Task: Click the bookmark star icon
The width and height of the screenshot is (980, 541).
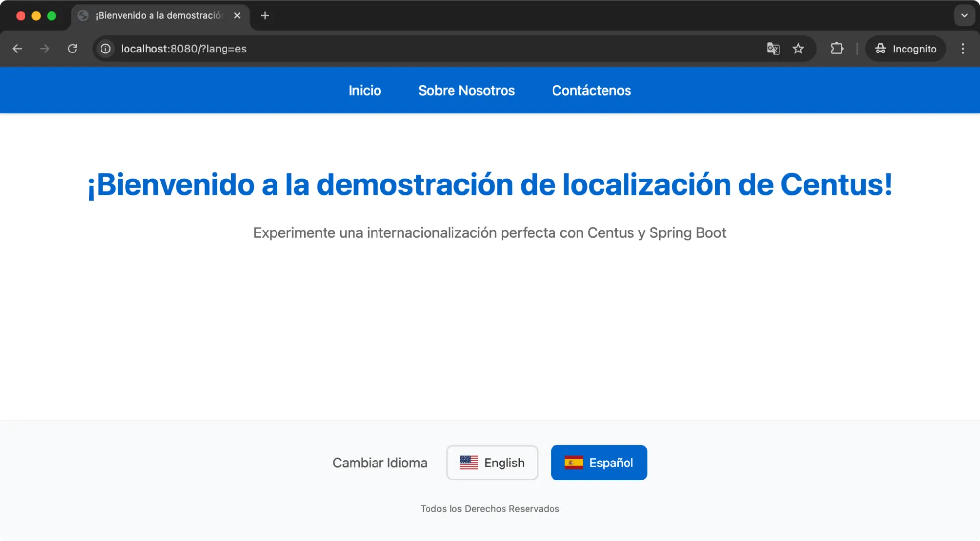Action: coord(798,49)
